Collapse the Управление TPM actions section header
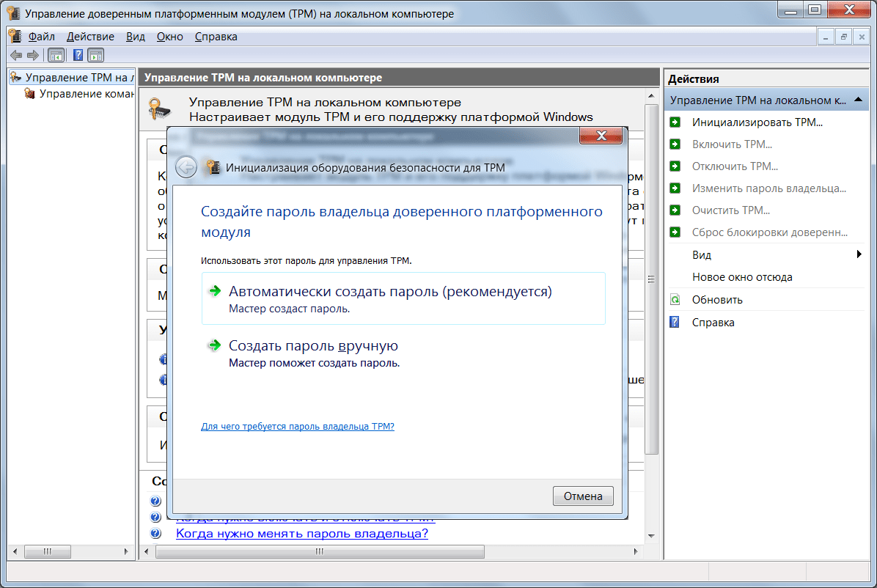Image resolution: width=877 pixels, height=588 pixels. [858, 100]
